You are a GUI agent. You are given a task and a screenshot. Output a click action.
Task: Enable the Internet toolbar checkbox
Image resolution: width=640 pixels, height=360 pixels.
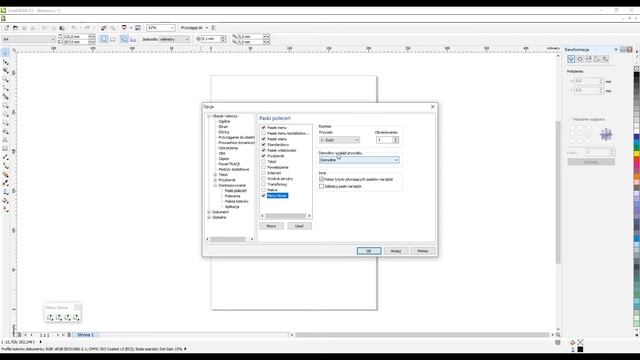[x=264, y=173]
